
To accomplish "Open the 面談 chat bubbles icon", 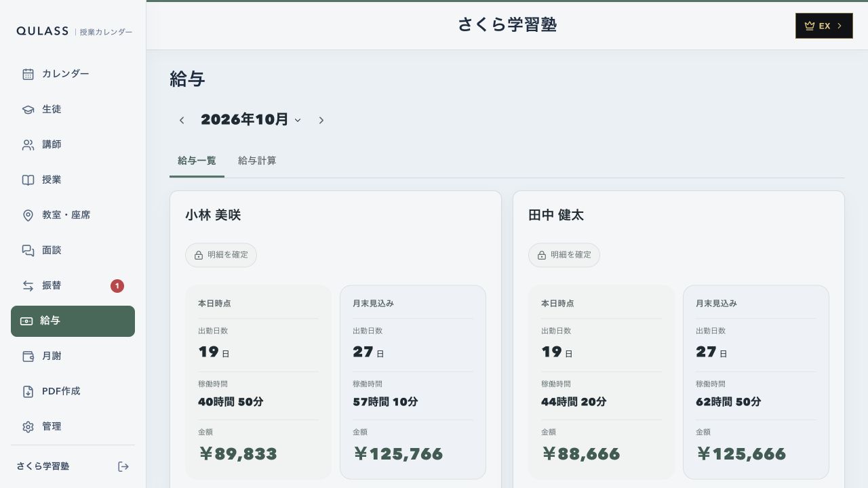I will 28,250.
